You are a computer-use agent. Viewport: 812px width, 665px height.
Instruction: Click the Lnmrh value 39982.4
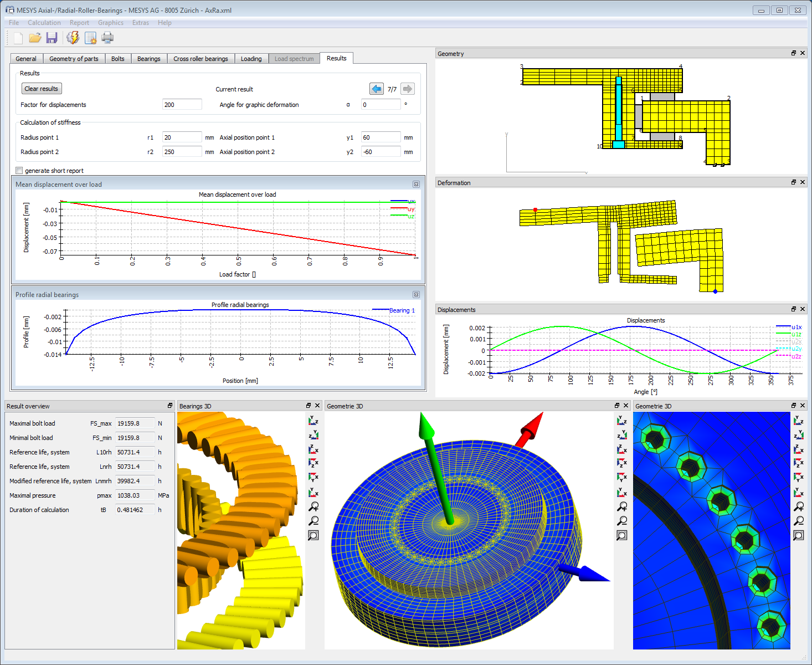(135, 481)
